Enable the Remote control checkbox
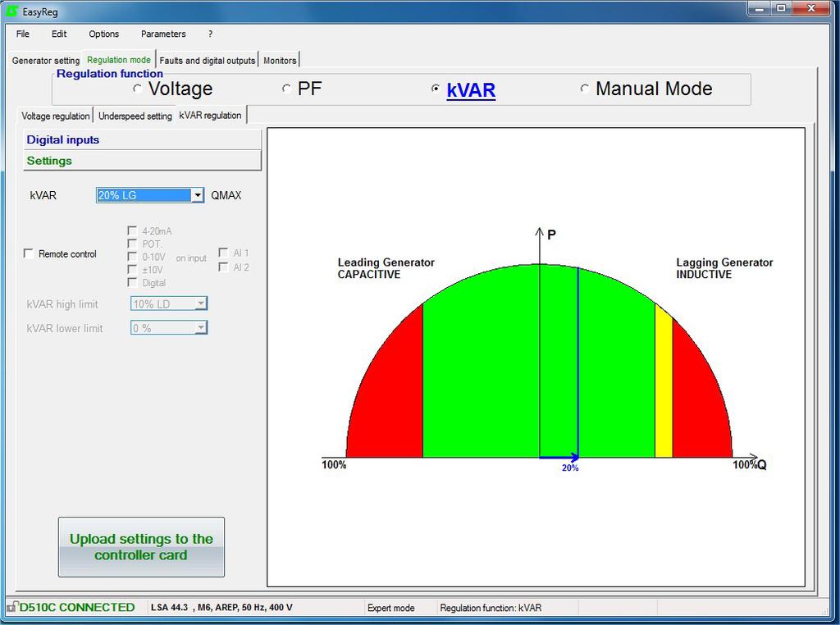This screenshot has height=625, width=840. pyautogui.click(x=29, y=253)
